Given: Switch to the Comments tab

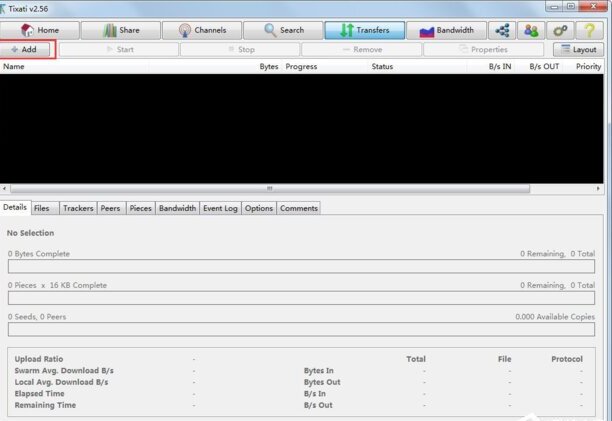Looking at the screenshot, I should pyautogui.click(x=299, y=208).
